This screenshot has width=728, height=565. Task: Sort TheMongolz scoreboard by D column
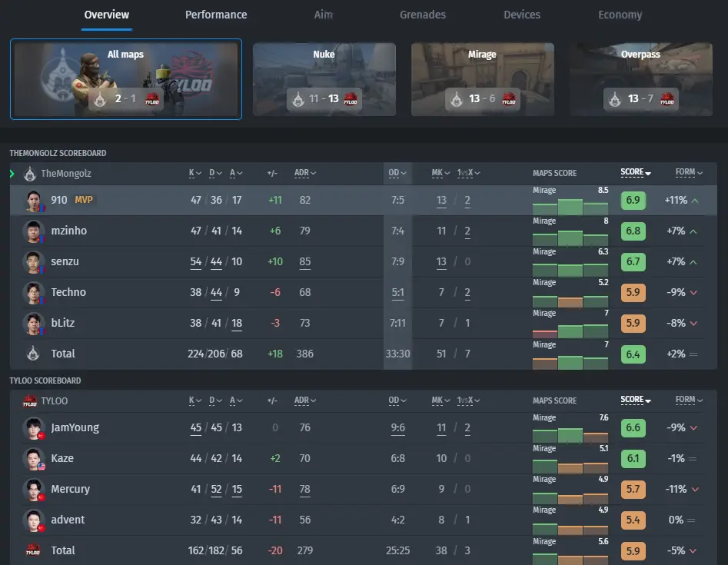pos(215,173)
